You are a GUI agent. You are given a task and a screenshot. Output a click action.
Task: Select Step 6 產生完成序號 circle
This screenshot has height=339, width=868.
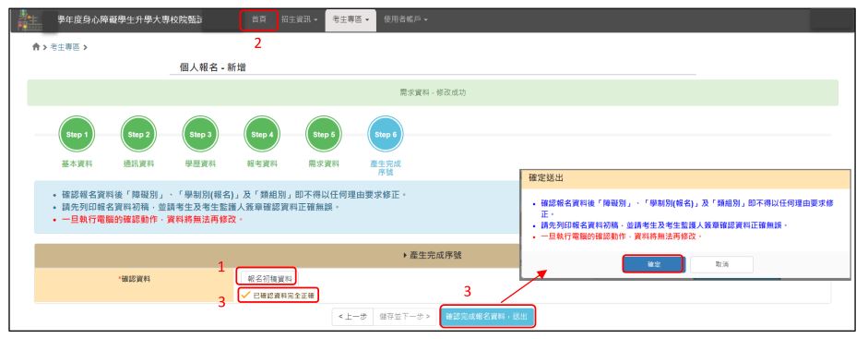pos(386,134)
